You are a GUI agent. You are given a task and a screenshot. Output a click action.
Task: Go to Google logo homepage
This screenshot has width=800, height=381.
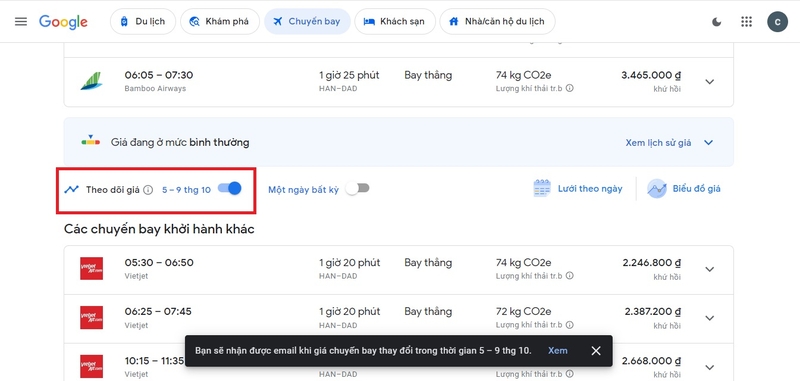63,21
